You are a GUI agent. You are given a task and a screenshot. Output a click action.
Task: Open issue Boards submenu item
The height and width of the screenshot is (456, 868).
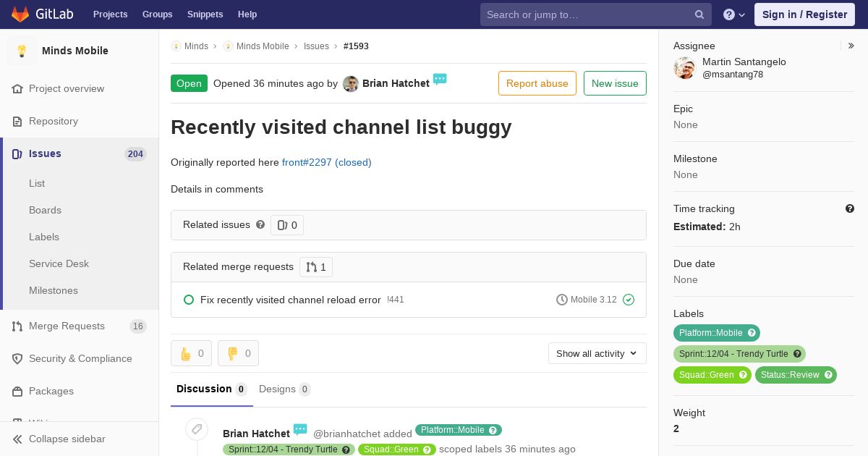click(x=45, y=211)
